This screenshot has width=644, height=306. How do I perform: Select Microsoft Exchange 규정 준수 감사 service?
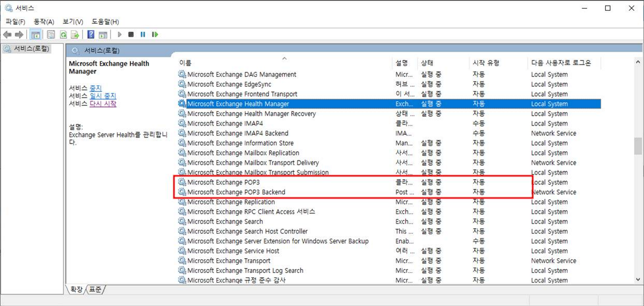pyautogui.click(x=236, y=280)
